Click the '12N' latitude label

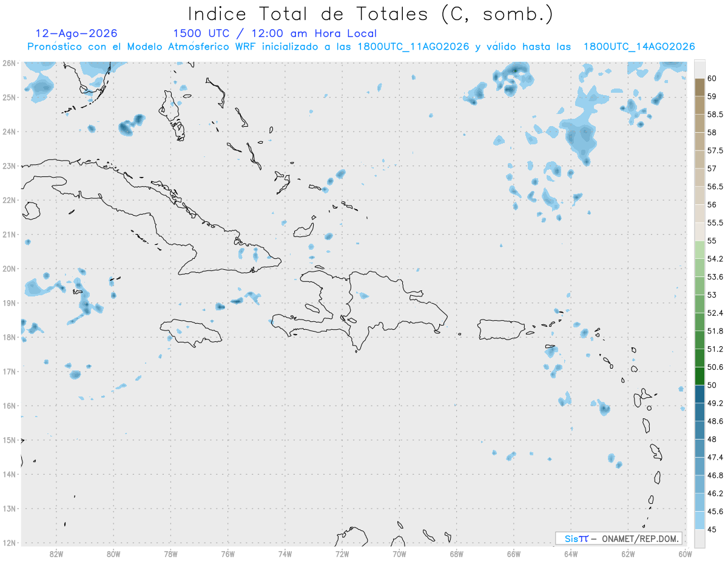[x=8, y=543]
